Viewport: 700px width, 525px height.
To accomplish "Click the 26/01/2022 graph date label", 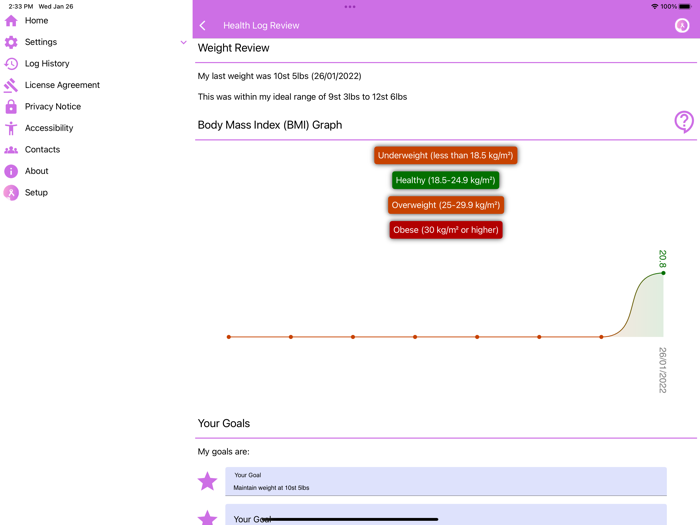I will [x=662, y=370].
